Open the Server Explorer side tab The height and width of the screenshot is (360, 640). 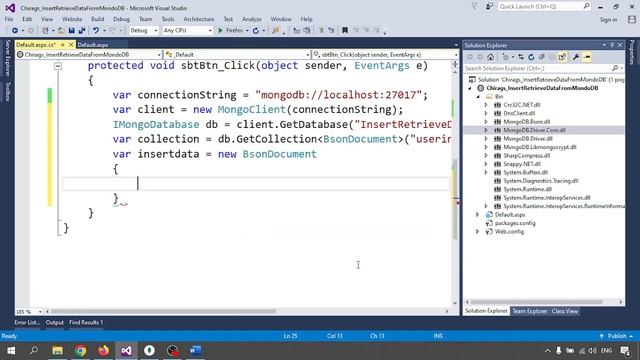pyautogui.click(x=7, y=58)
